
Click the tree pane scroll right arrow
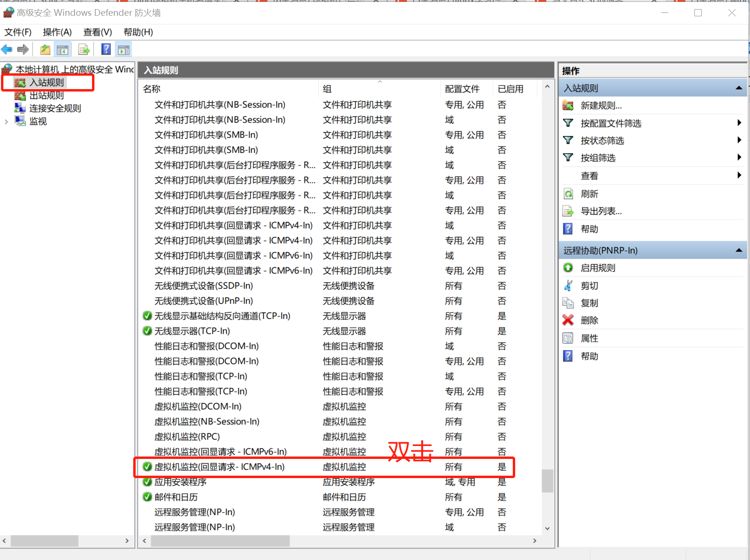click(127, 541)
